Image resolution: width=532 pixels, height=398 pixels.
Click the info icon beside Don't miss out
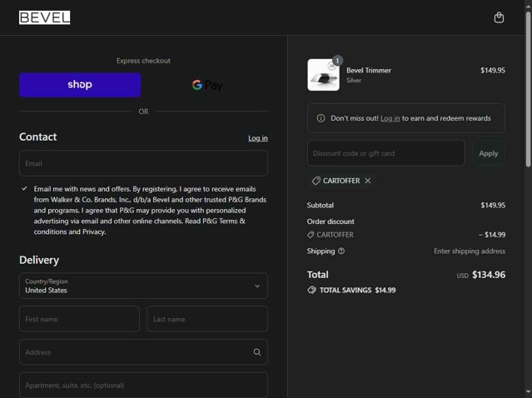[321, 118]
